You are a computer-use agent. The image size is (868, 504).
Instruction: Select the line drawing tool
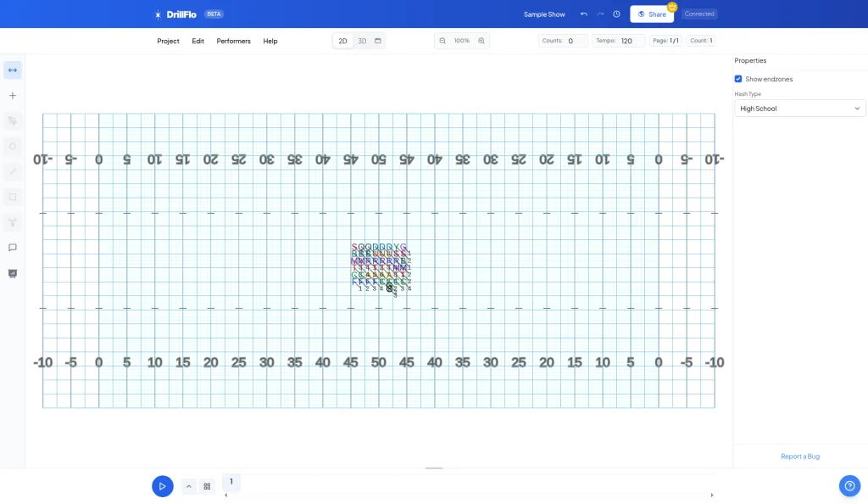12,171
